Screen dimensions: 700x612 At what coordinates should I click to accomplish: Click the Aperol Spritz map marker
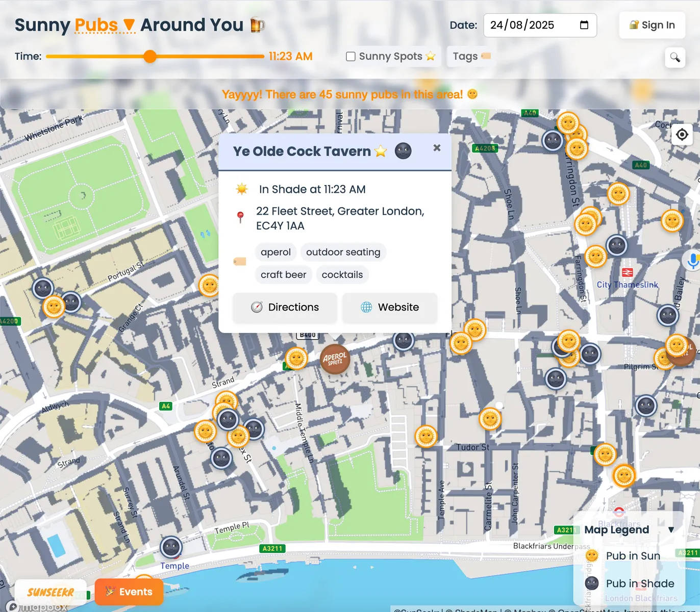point(335,359)
